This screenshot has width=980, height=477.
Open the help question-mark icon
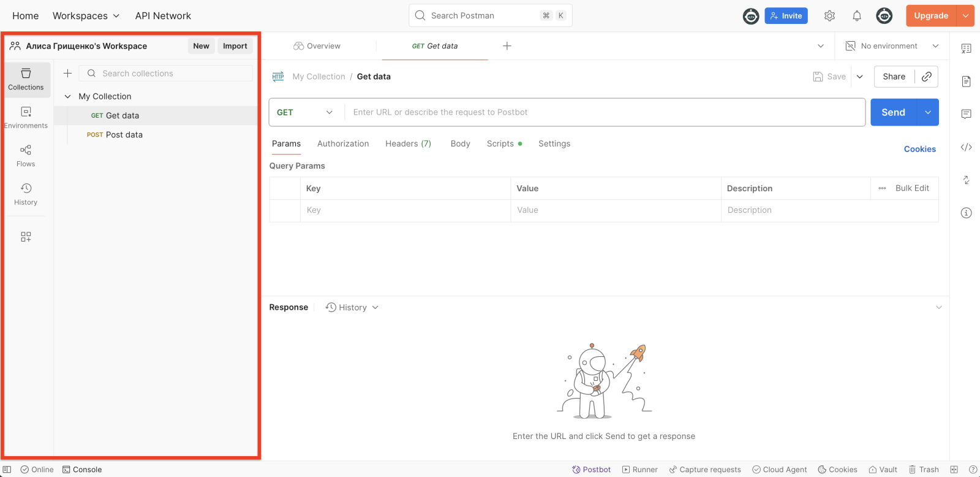click(x=973, y=470)
